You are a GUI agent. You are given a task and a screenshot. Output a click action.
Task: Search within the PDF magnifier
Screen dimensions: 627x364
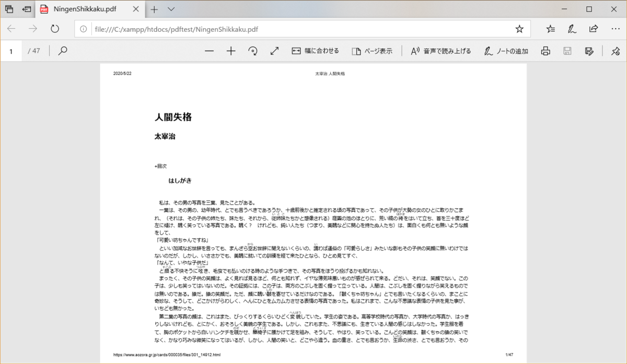point(63,51)
